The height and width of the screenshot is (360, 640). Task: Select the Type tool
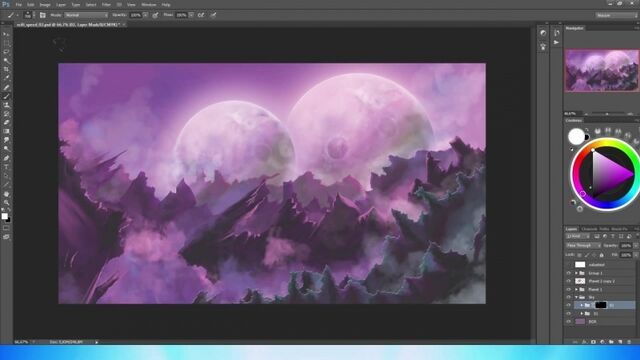[6, 167]
